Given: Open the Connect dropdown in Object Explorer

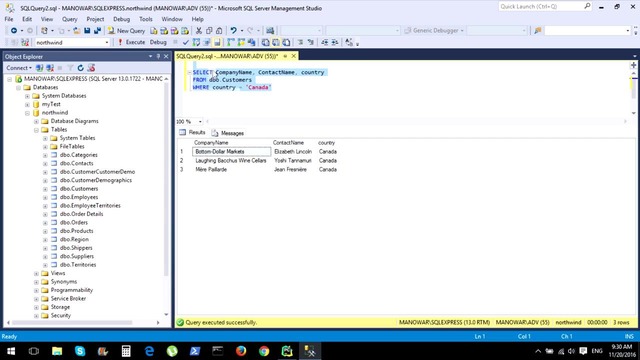Looking at the screenshot, I should pos(19,68).
